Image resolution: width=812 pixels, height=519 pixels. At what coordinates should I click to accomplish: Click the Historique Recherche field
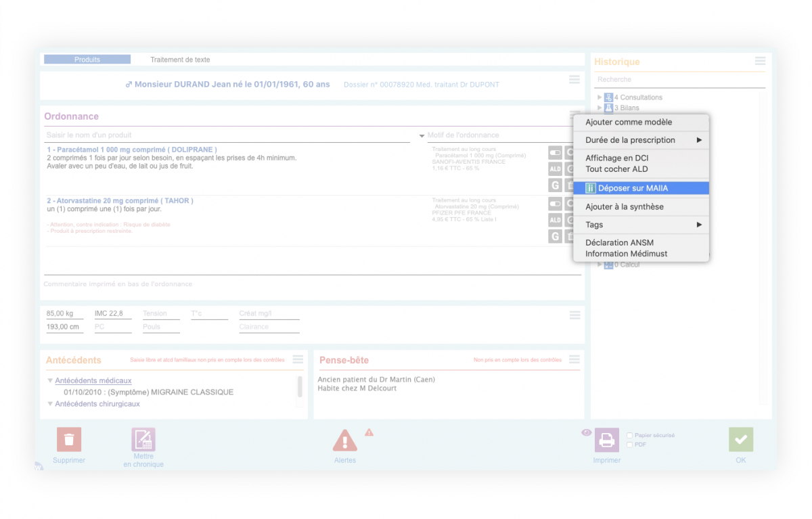(x=680, y=80)
